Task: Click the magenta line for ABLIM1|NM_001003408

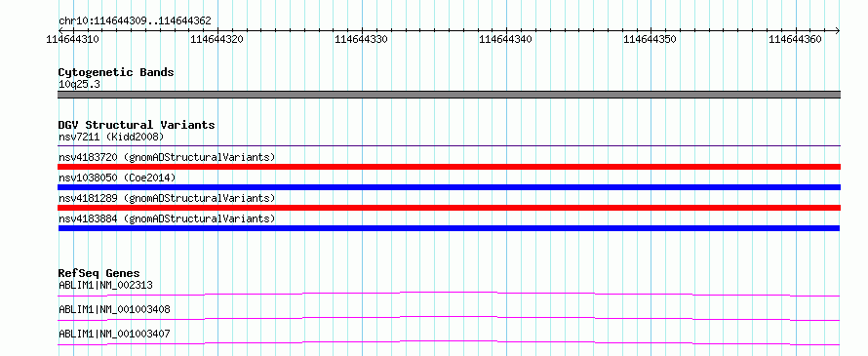Action: [x=449, y=318]
